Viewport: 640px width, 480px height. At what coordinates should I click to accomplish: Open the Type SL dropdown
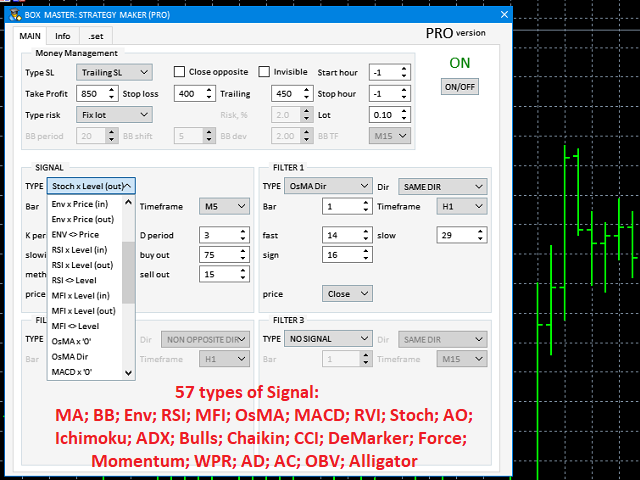click(x=114, y=72)
